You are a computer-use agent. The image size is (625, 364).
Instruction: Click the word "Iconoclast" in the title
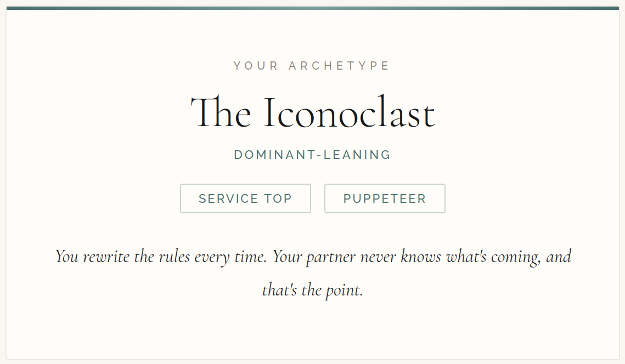pyautogui.click(x=349, y=113)
